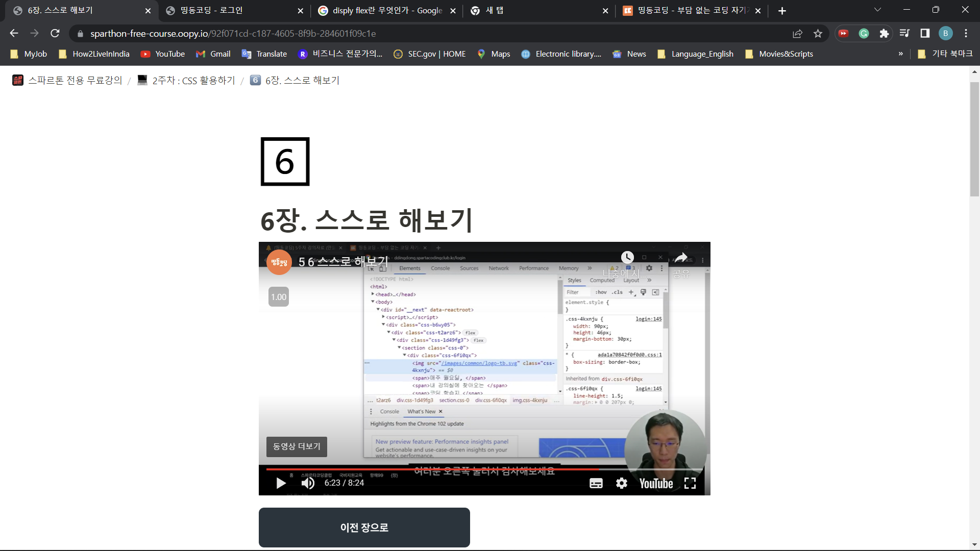Go to 6장. 스스로 해보기 breadcrumb
The width and height of the screenshot is (980, 551).
295,80
